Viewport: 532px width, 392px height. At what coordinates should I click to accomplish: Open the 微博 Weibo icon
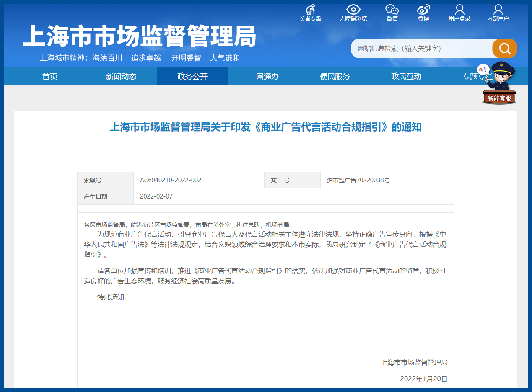(423, 10)
